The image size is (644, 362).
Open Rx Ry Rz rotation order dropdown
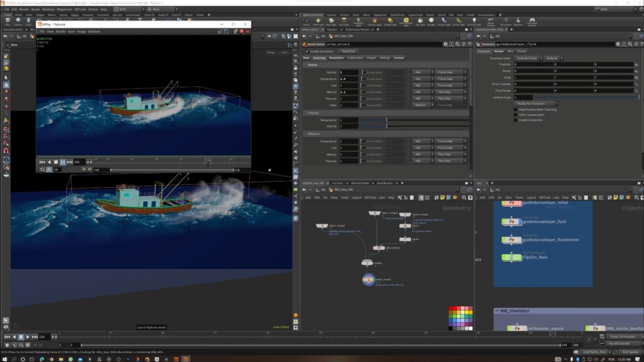(x=554, y=59)
